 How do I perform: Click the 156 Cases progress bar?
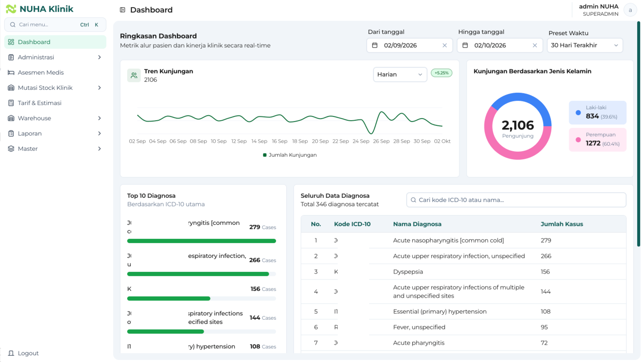202,298
